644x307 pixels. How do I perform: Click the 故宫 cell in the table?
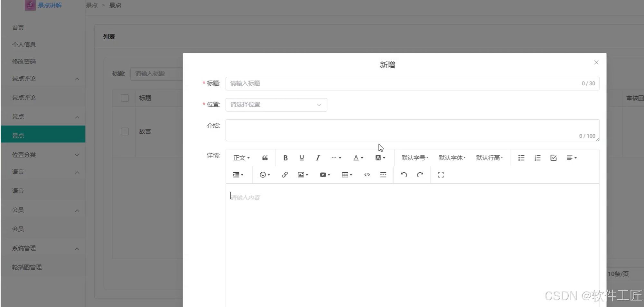pos(145,131)
